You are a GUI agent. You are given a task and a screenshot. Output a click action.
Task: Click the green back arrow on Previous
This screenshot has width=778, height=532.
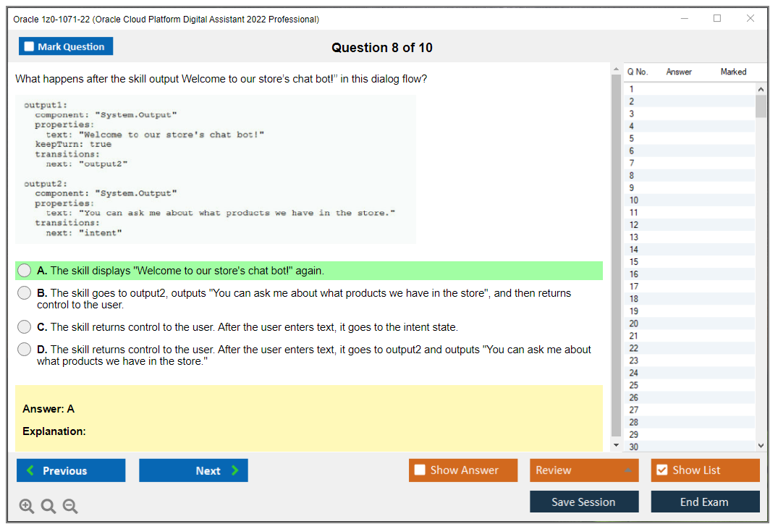click(x=30, y=470)
